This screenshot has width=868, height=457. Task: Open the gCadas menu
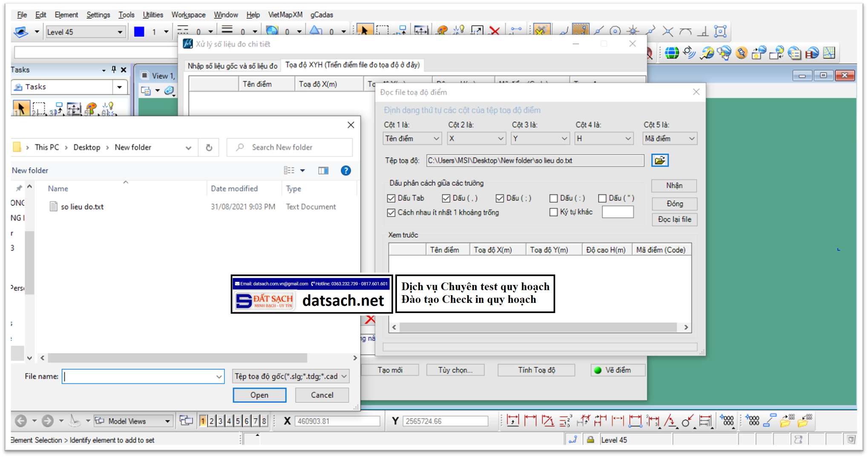coord(322,14)
